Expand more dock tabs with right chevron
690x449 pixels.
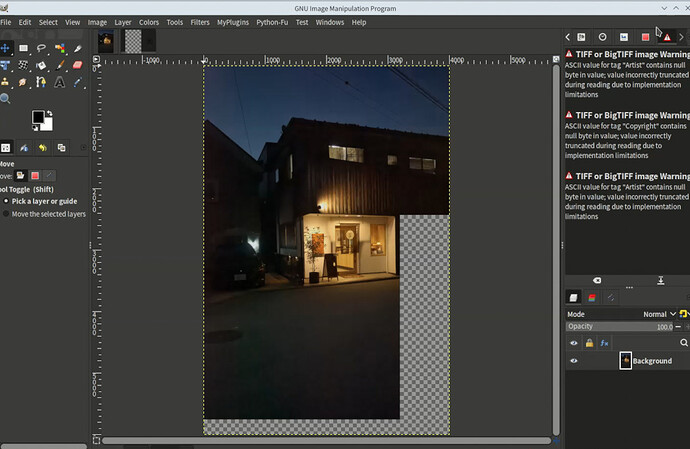[x=681, y=37]
